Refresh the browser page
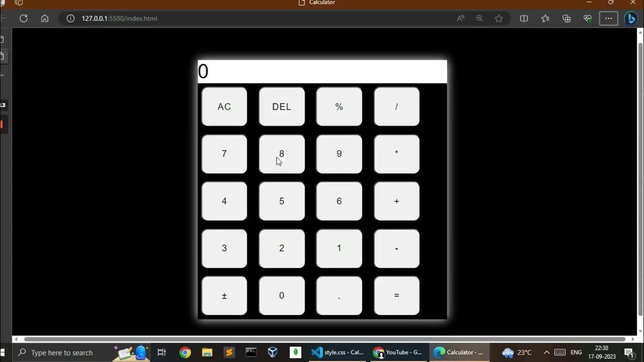This screenshot has height=362, width=644. 24,19
